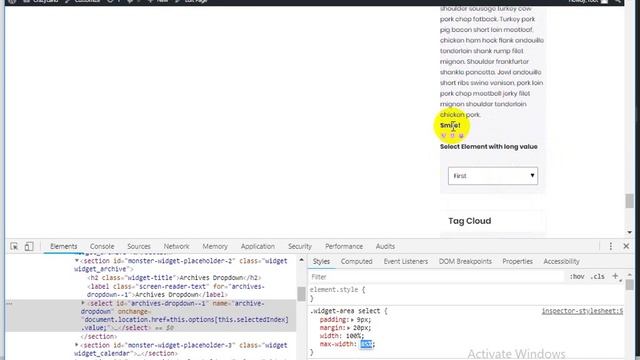The width and height of the screenshot is (640, 360).
Task: Click the Tag Cloud widget heading
Action: 469,221
